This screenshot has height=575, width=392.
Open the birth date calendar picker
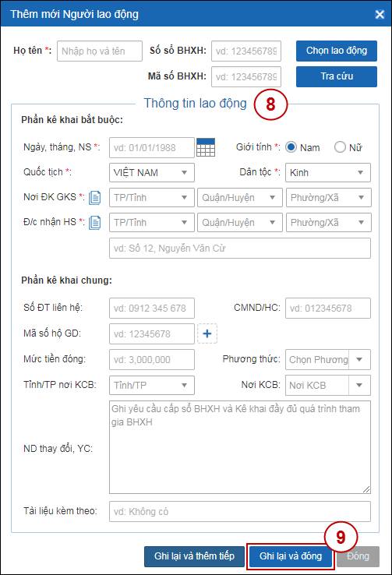[206, 147]
